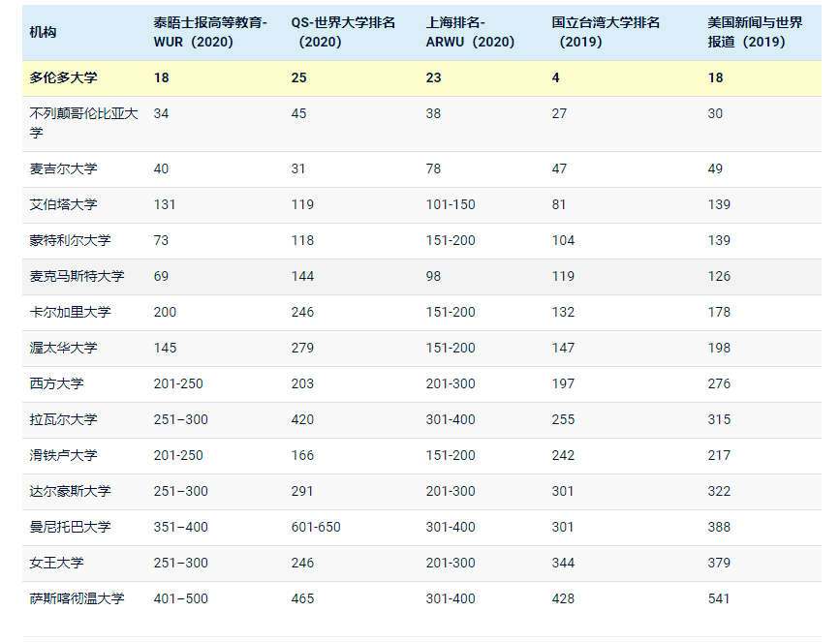Image resolution: width=840 pixels, height=642 pixels.
Task: Click 达尔豪斯大学's 国立台湾大学排名 value 301
Action: click(562, 491)
